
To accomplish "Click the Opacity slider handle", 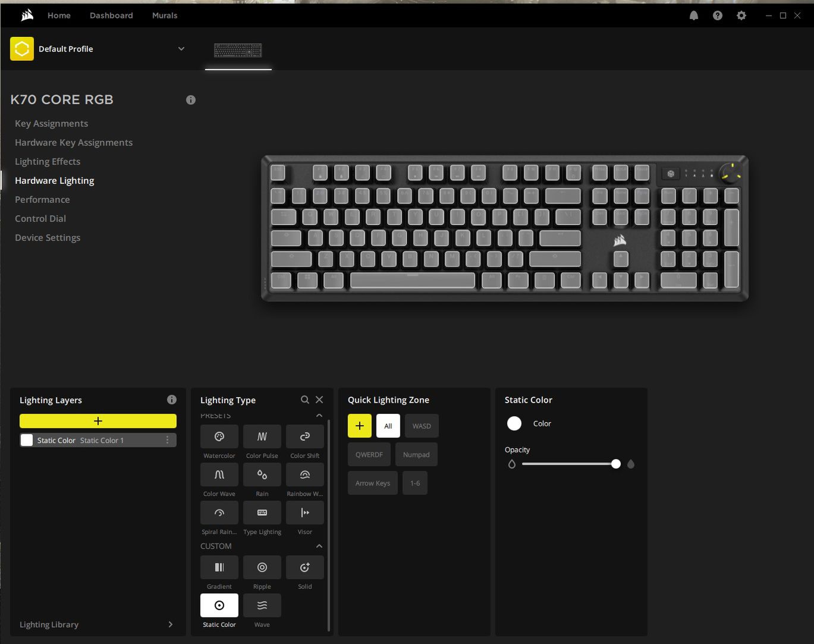I will point(616,464).
